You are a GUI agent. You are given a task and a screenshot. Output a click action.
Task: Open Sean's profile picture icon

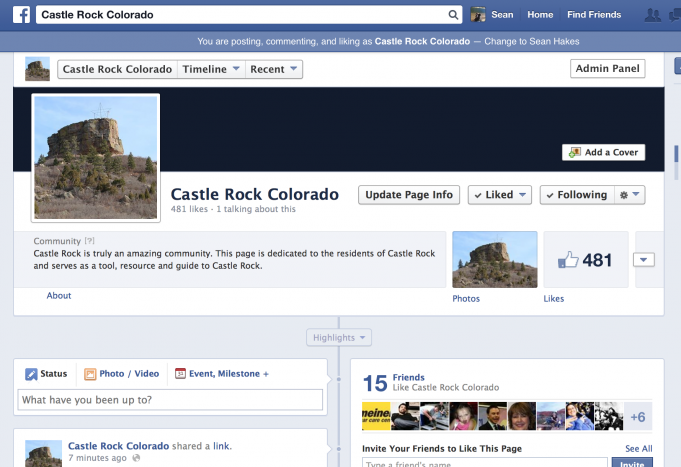tap(478, 15)
